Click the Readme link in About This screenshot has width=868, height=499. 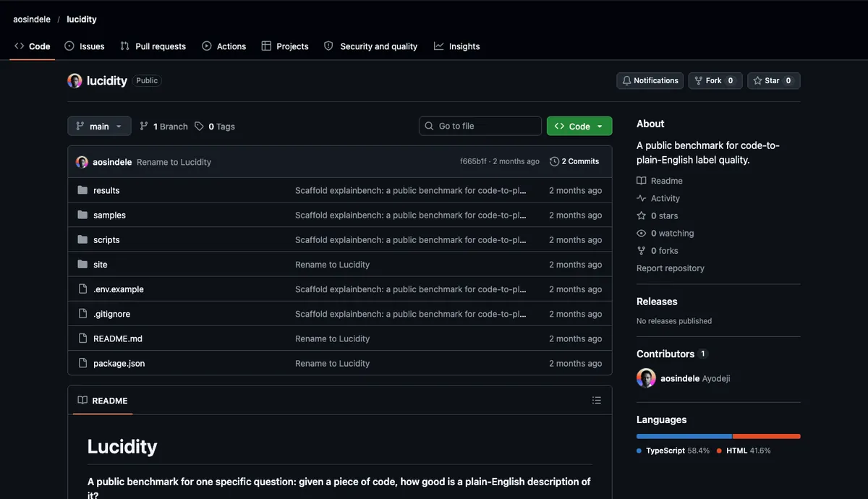pos(660,181)
